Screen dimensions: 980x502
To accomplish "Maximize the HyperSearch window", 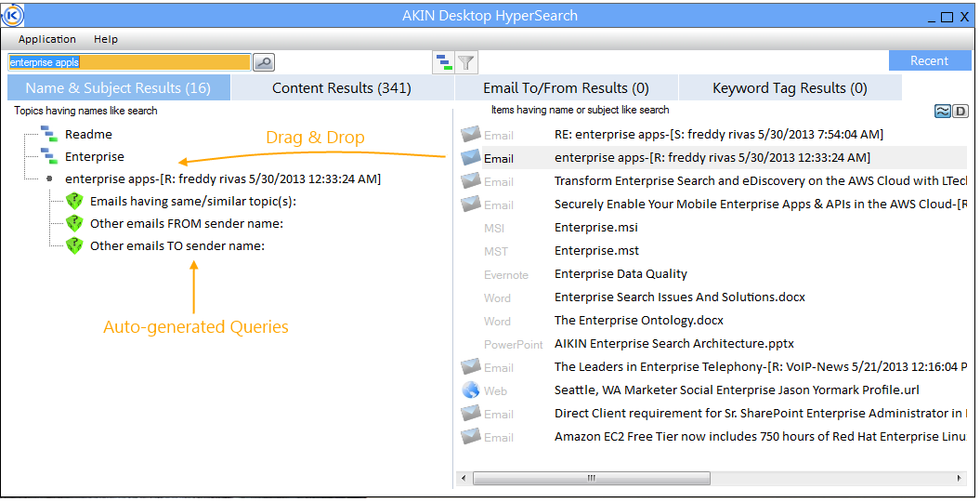I will pos(947,17).
